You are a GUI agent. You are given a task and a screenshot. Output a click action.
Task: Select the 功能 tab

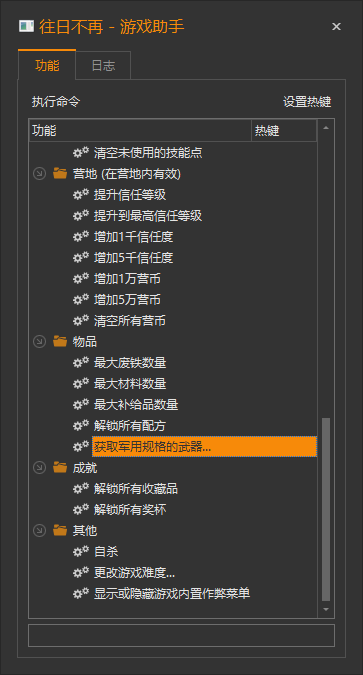47,65
